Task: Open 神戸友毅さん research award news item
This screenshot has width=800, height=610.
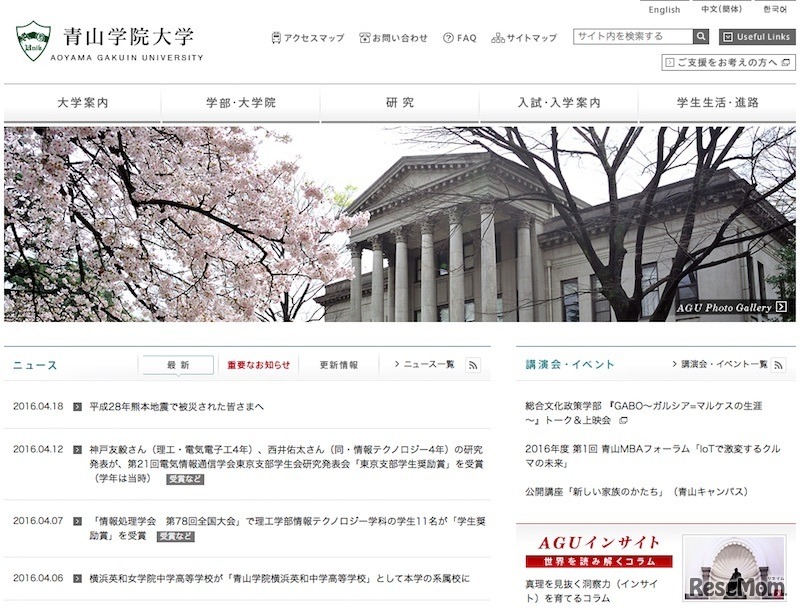Action: pos(286,464)
